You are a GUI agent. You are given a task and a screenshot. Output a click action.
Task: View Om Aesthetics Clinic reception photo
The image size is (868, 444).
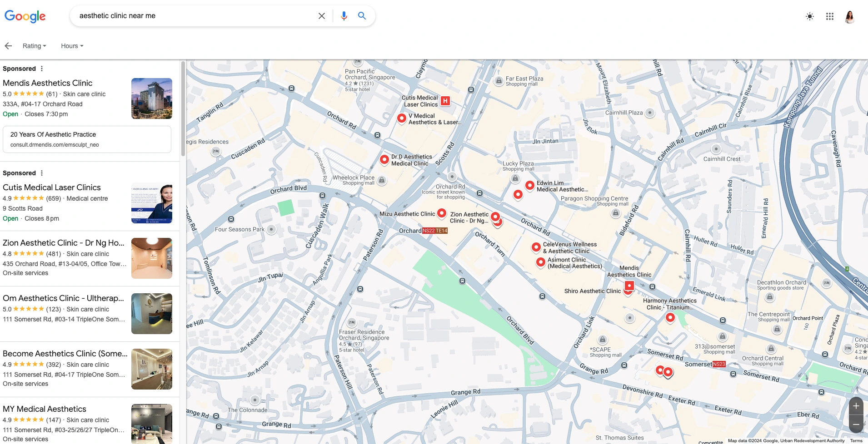pyautogui.click(x=152, y=314)
